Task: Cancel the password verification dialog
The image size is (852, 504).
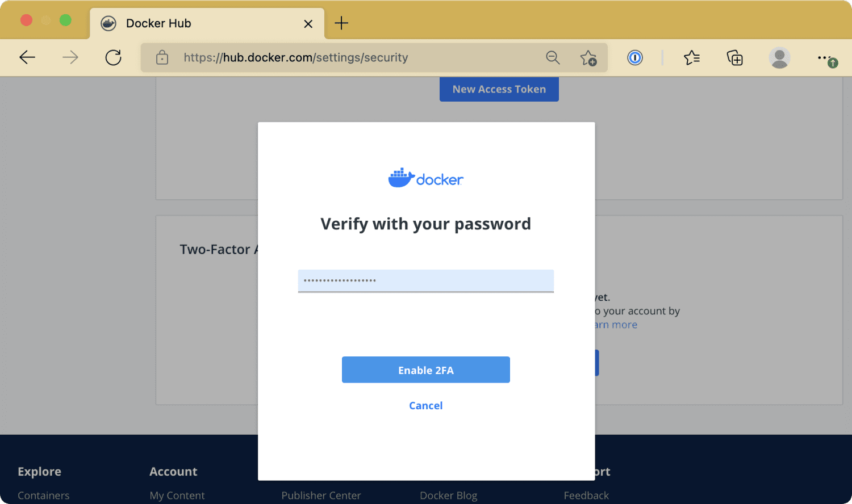Action: 425,406
